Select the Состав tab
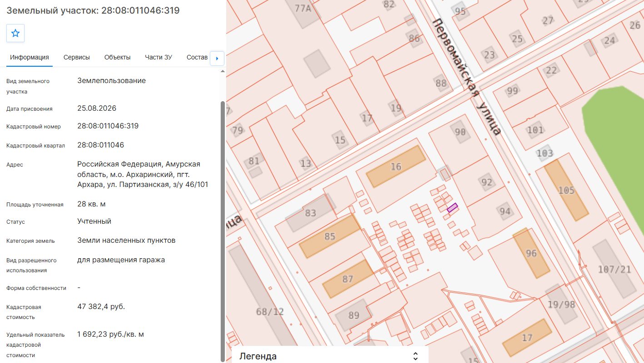Screen dimensions: 644x363 coord(197,57)
